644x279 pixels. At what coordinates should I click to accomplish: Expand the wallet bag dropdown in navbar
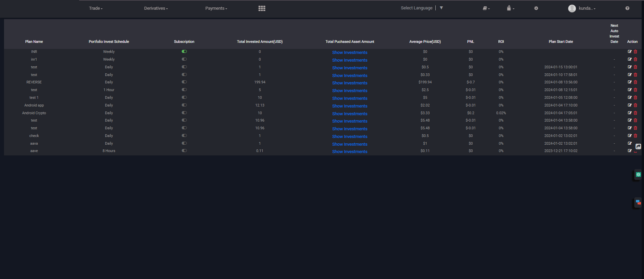(510, 8)
